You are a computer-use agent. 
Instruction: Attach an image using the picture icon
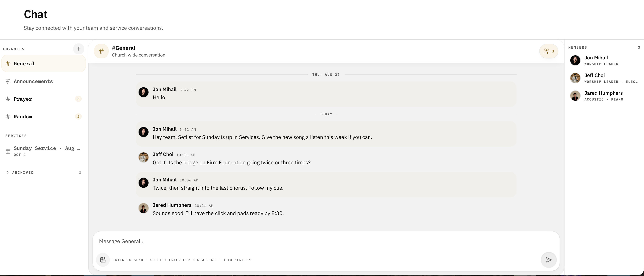click(x=103, y=260)
